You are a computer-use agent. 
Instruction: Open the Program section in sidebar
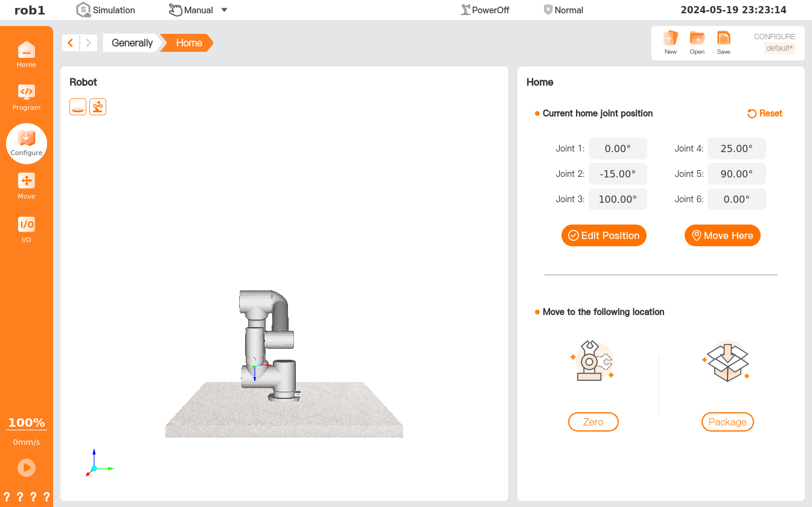pos(26,97)
